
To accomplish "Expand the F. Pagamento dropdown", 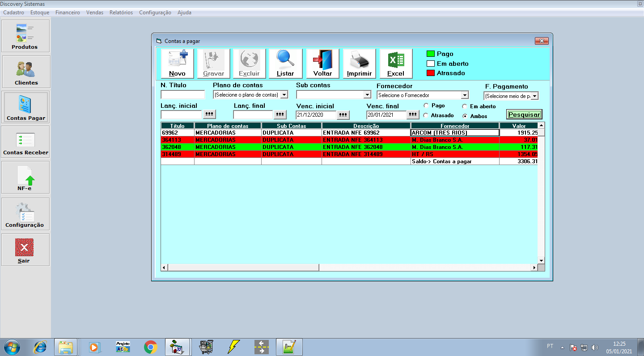I will [x=534, y=96].
